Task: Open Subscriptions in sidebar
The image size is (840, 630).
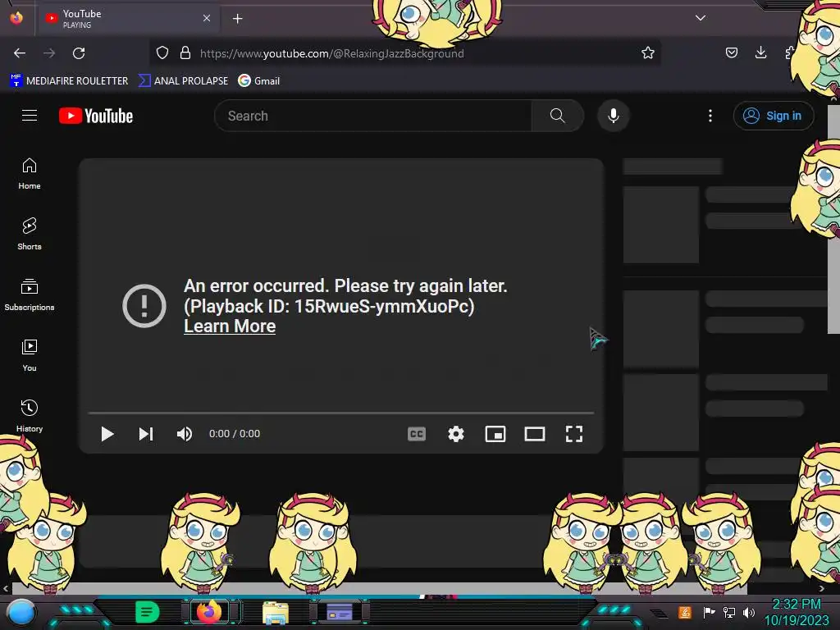Action: [x=30, y=295]
